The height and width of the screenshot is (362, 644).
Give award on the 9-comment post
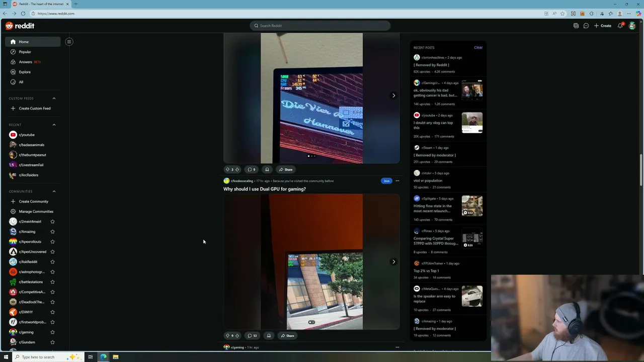tap(267, 169)
